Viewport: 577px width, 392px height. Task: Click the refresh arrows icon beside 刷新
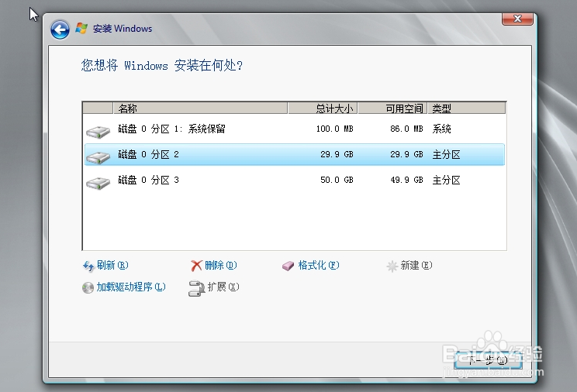click(88, 266)
